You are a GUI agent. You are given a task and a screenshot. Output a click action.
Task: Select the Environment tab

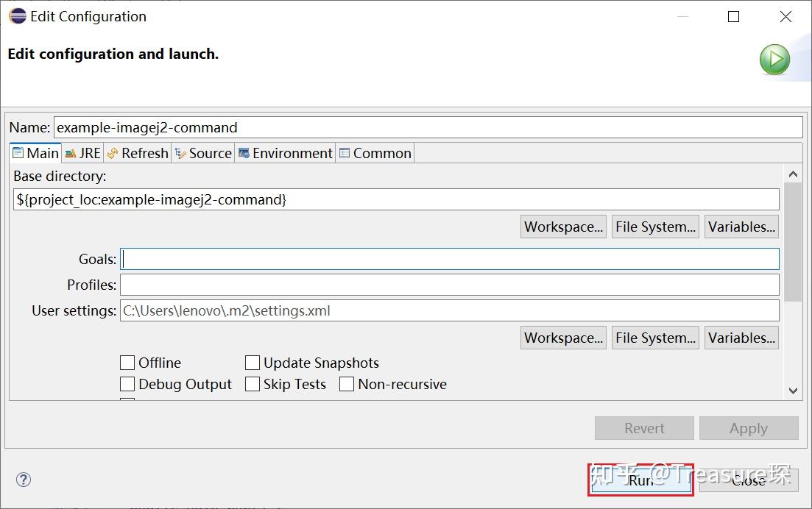(x=285, y=153)
